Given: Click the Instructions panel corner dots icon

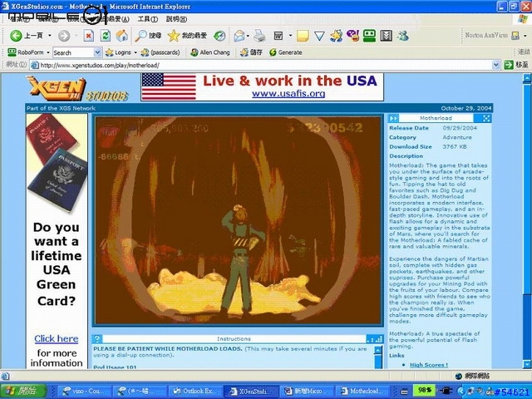Looking at the screenshot, I should pyautogui.click(x=375, y=338).
